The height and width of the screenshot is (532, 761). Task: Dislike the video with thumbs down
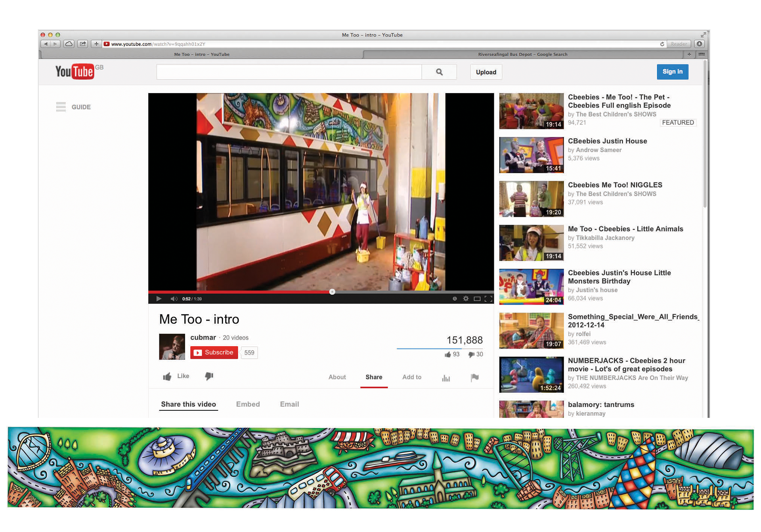(209, 376)
